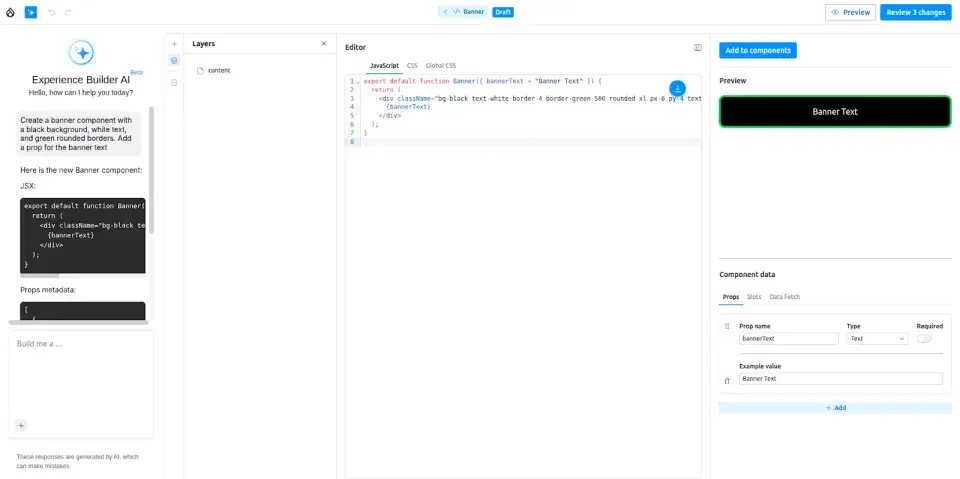The width and height of the screenshot is (960, 479).
Task: Click the redo arrow icon
Action: click(x=67, y=12)
